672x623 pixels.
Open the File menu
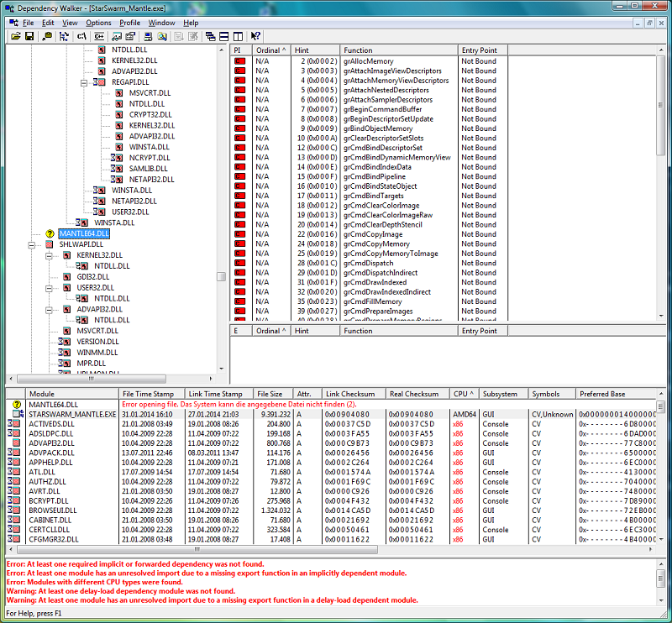tap(28, 23)
